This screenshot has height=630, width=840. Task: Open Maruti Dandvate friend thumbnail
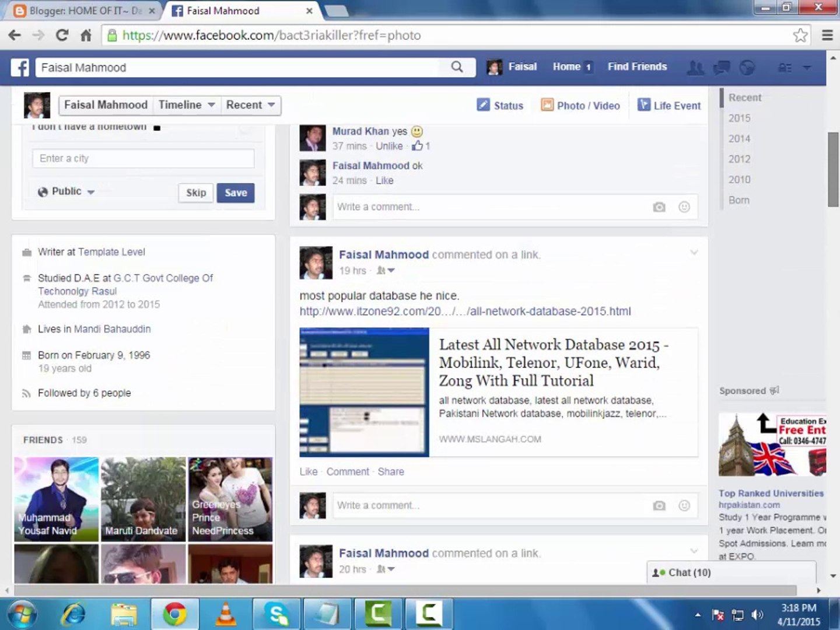(x=143, y=499)
